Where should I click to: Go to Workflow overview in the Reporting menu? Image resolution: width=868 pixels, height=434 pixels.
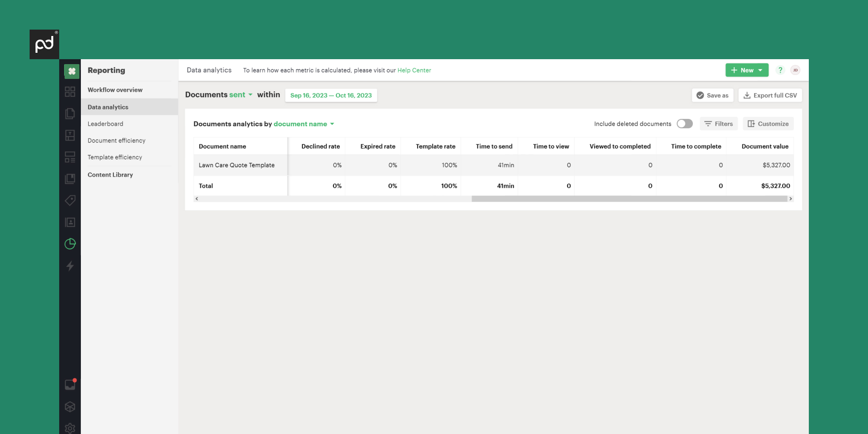115,90
